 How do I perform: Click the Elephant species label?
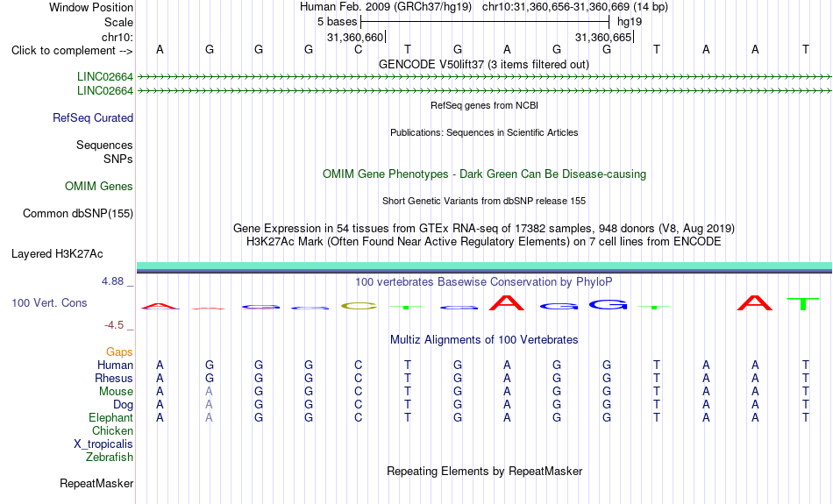pos(110,418)
